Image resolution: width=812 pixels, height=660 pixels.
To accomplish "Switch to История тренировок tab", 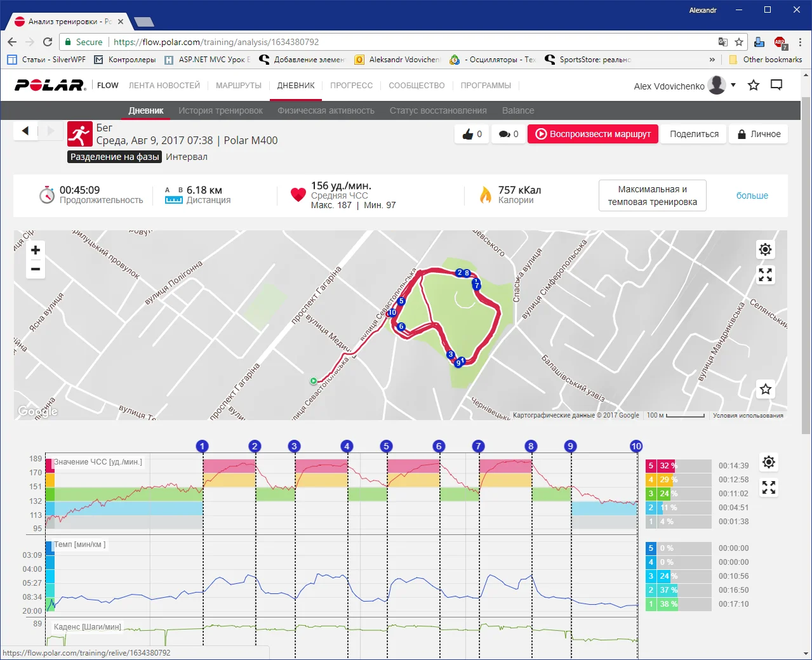I will coord(220,110).
